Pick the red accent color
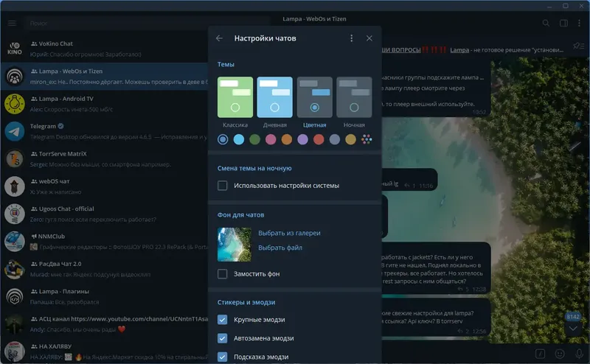Viewport: 590px width, 364px height. point(319,139)
